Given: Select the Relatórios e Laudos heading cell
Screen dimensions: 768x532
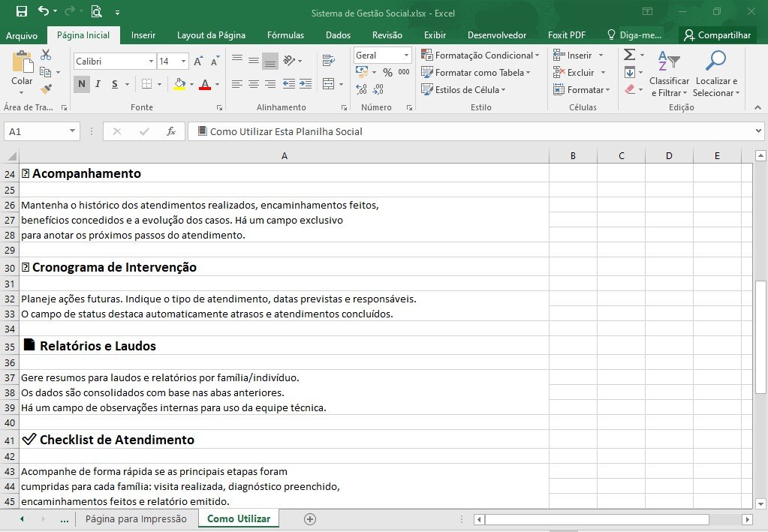Looking at the screenshot, I should point(284,345).
